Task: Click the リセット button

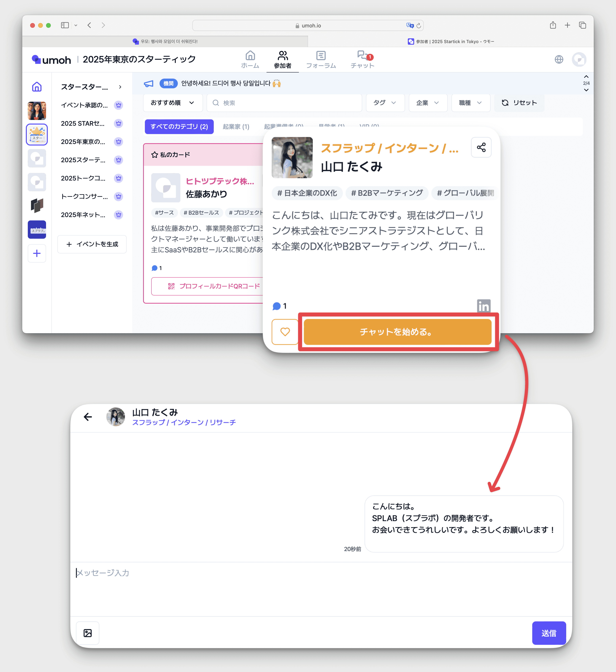Action: [x=519, y=103]
